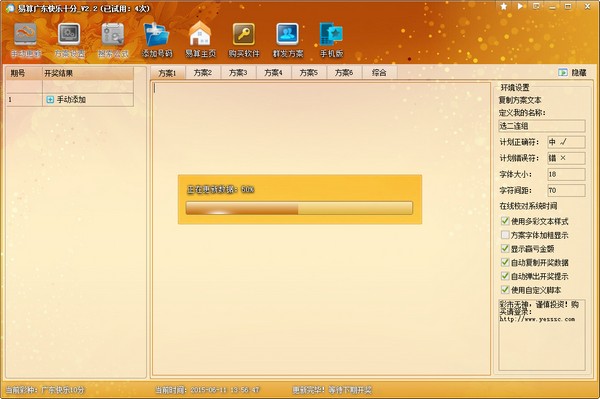Click the 正在更新数据 progress text
Image resolution: width=600 pixels, height=399 pixels.
tap(220, 189)
